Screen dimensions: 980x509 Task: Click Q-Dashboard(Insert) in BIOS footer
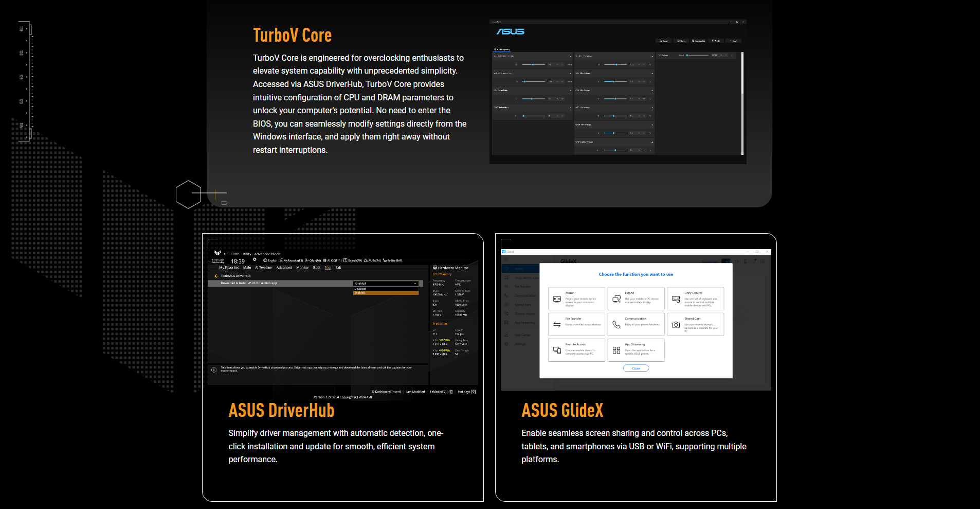[386, 392]
